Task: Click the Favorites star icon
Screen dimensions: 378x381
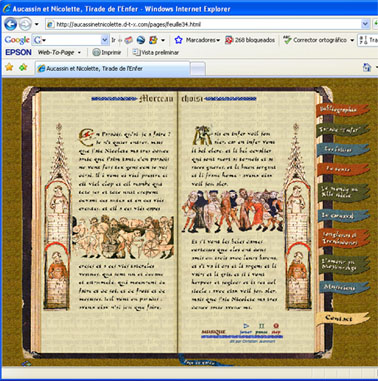Action: [x=9, y=68]
